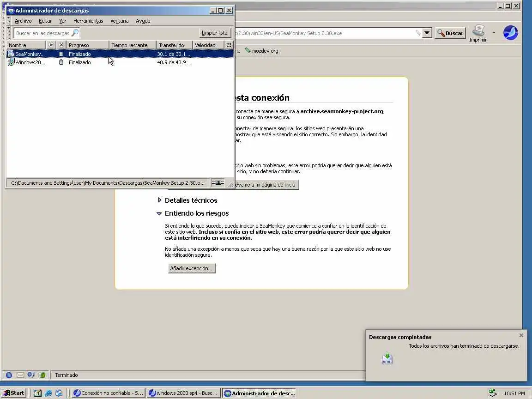Click the Buscar button in the browser

(450, 33)
